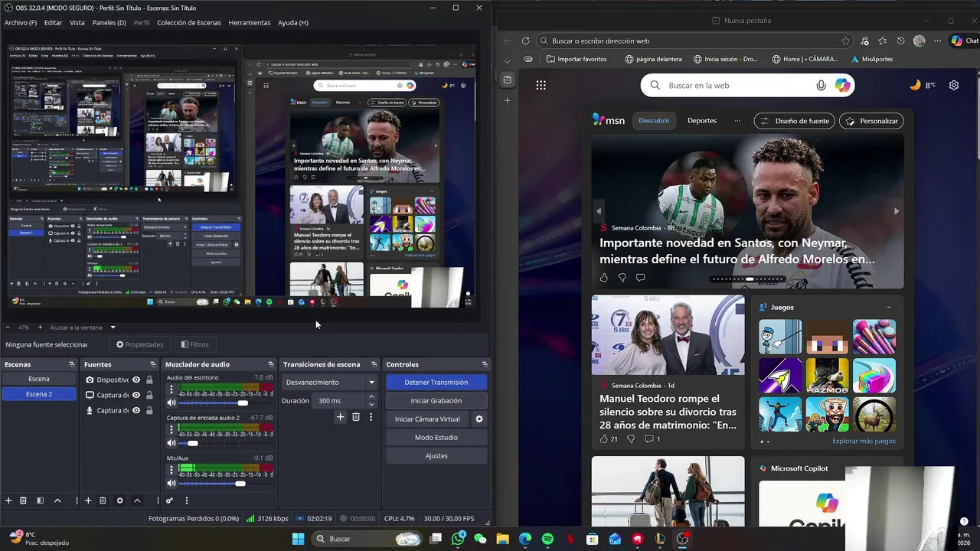The width and height of the screenshot is (980, 551).
Task: Move source up in Fuentes toolbar
Action: pos(137,500)
